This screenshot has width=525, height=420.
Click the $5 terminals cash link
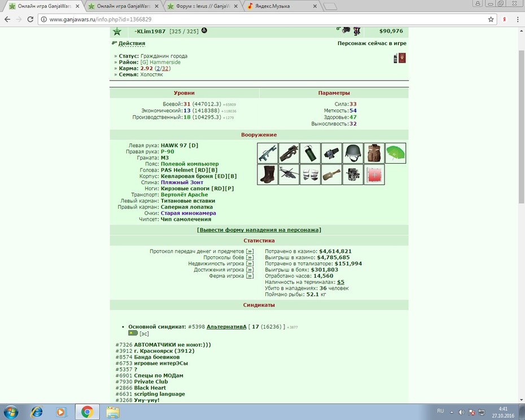pos(340,282)
